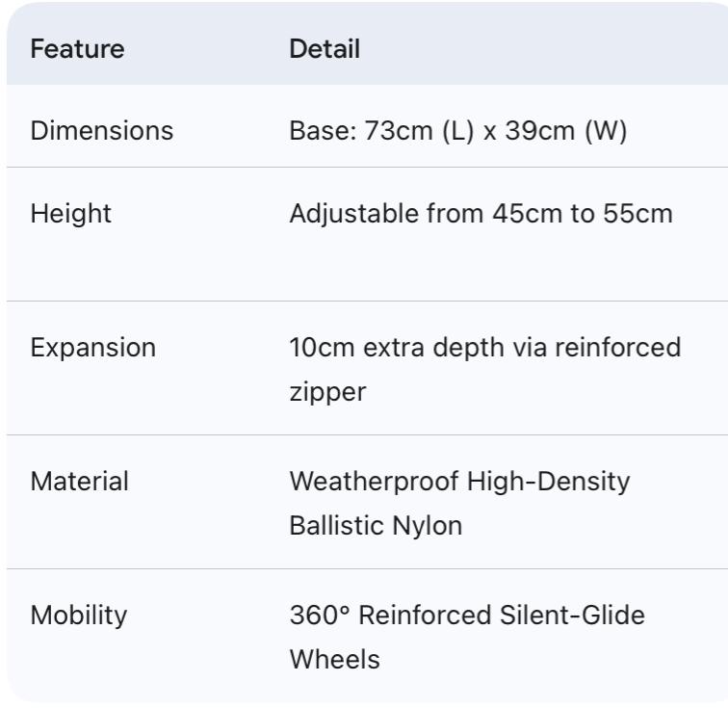The height and width of the screenshot is (708, 728).
Task: Select the Mobility row label
Action: 79,615
